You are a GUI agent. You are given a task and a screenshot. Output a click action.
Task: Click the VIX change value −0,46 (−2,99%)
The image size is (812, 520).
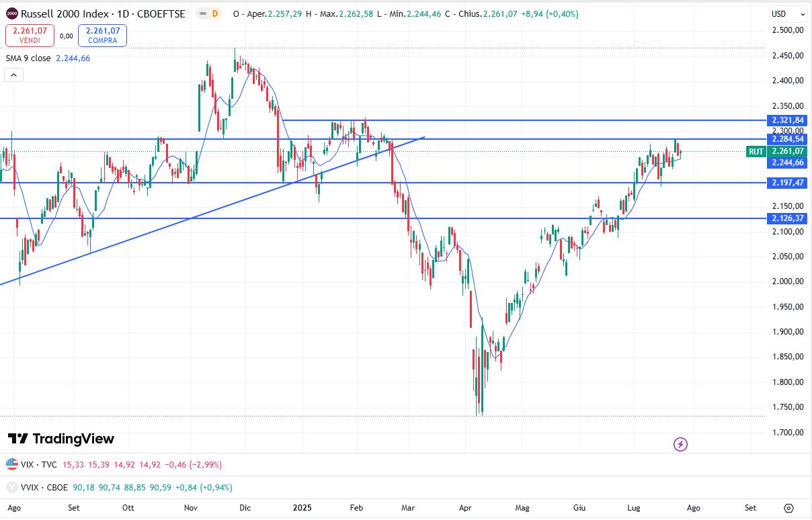pos(193,464)
